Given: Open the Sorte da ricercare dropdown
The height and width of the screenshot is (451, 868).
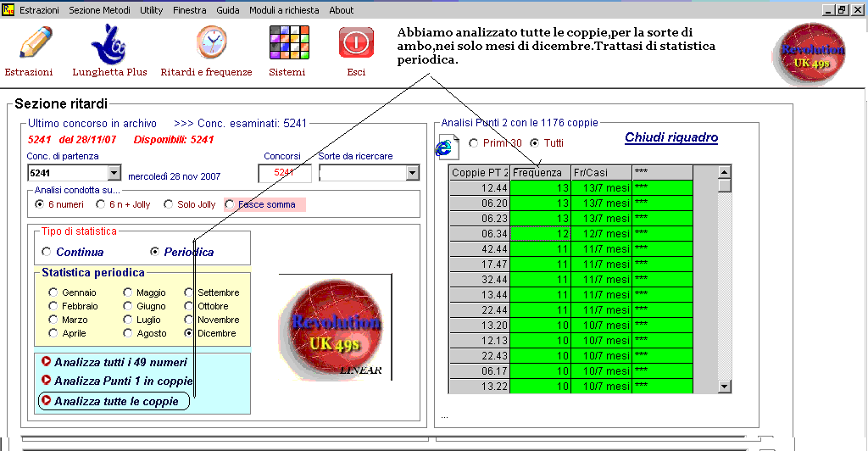Looking at the screenshot, I should coord(413,173).
